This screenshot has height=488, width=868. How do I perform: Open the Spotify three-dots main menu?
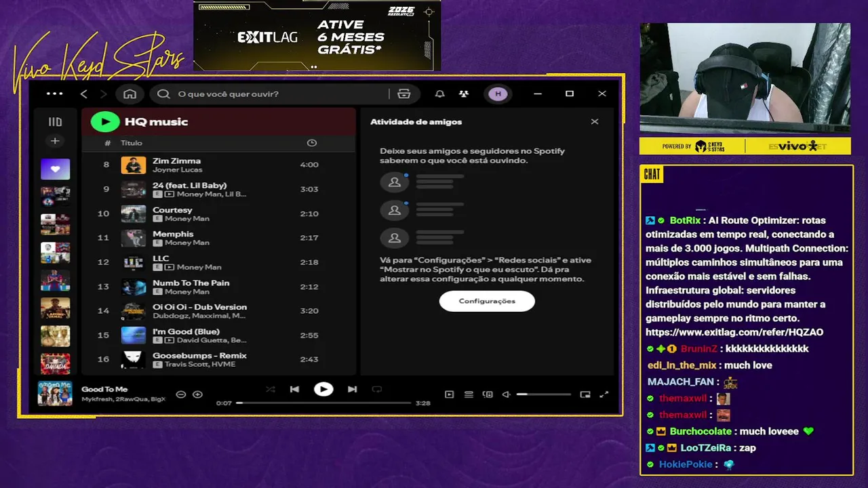click(54, 94)
